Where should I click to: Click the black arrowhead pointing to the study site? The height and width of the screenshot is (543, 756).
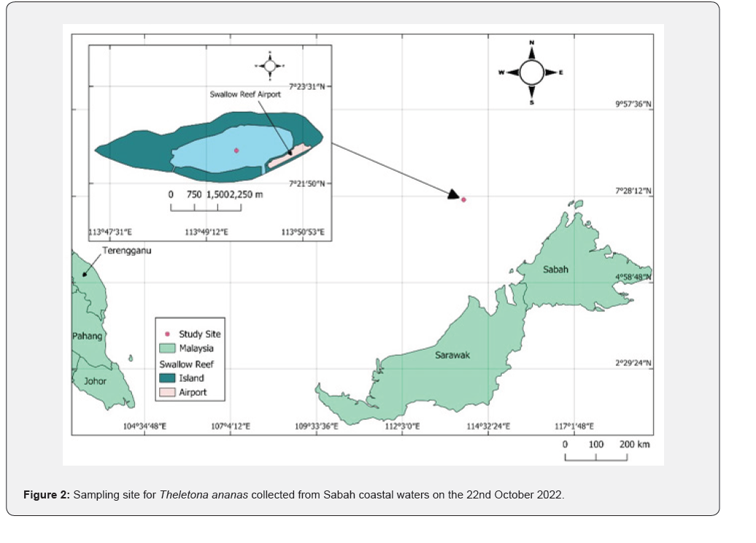453,195
